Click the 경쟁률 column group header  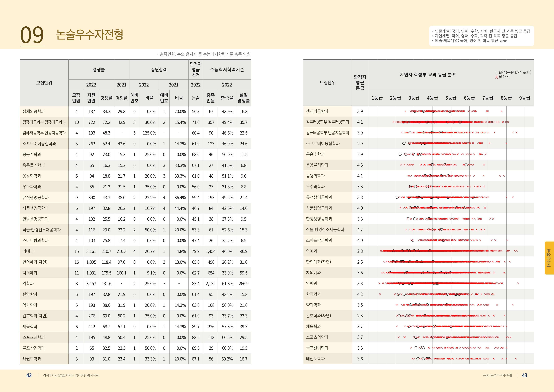[99, 69]
